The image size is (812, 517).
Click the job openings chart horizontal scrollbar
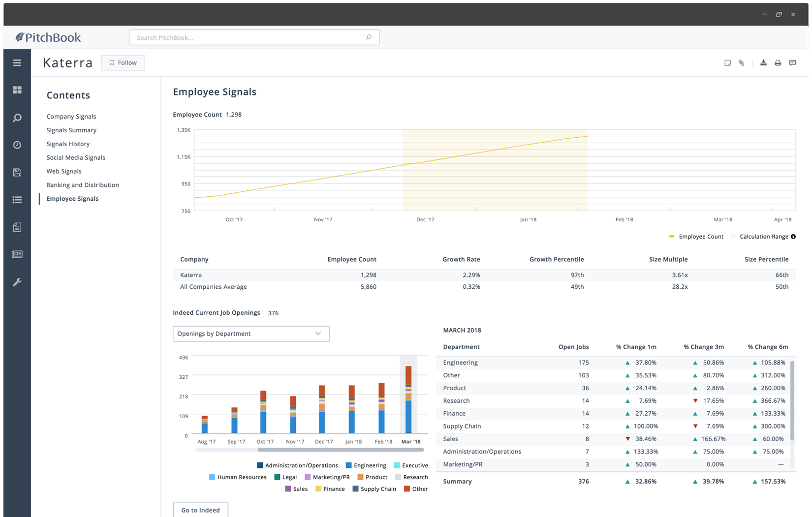point(341,450)
